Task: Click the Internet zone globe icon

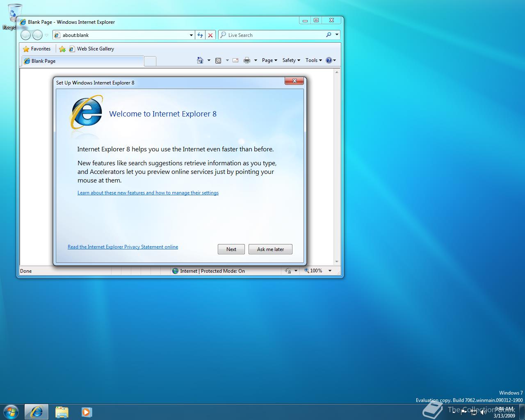Action: (175, 271)
